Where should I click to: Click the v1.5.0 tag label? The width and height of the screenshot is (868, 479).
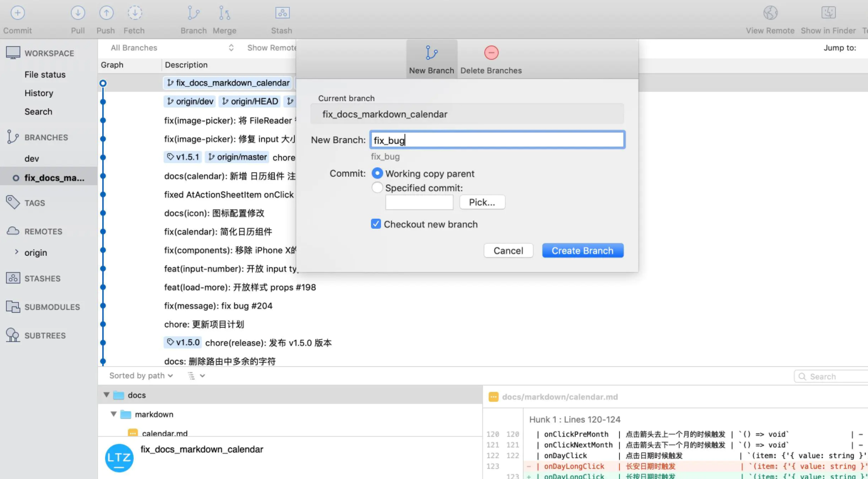pos(183,343)
